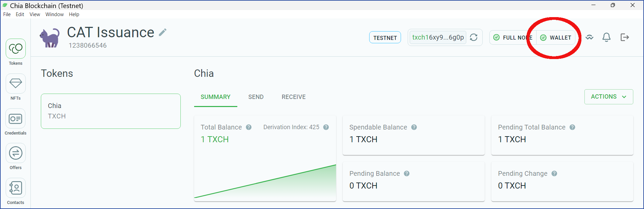Select the Chia TXCH token card

click(111, 111)
